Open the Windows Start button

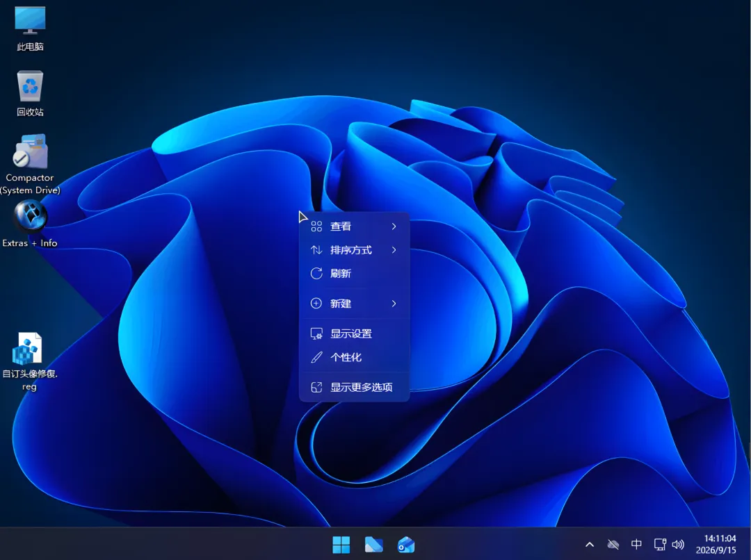click(x=341, y=545)
